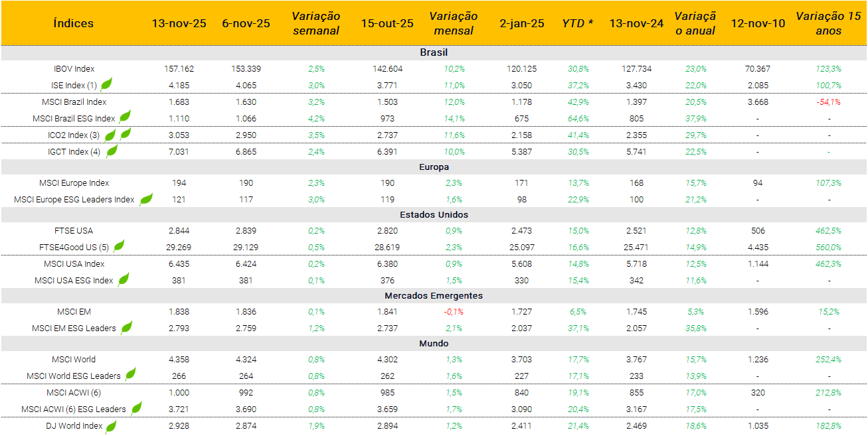Click the leaf icon next to MSCI Brazil ESG Index
This screenshot has height=436, width=868.
[x=124, y=117]
